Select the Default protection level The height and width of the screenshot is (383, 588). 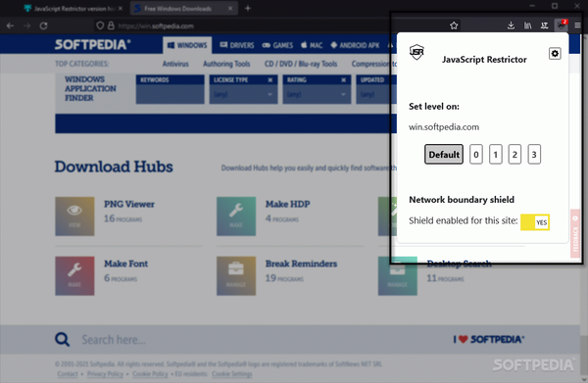444,155
